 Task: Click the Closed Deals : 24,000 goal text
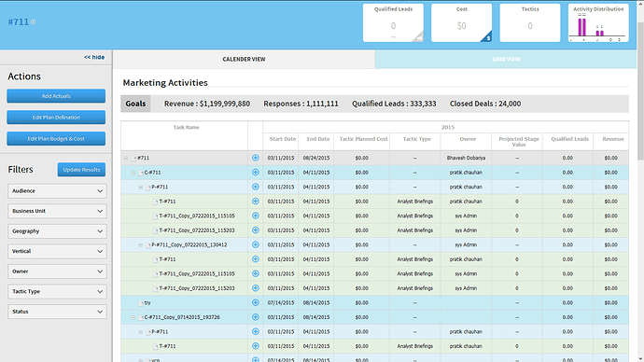pyautogui.click(x=485, y=104)
